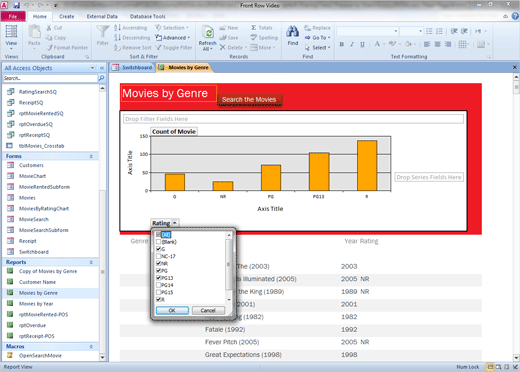This screenshot has width=520, height=372.
Task: Click the Search the Movies button
Action: [249, 100]
